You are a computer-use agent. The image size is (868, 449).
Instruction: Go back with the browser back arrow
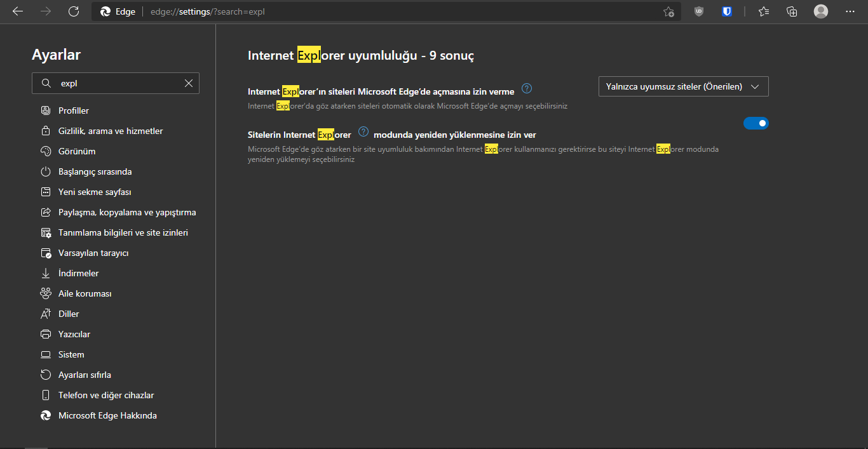(x=18, y=11)
